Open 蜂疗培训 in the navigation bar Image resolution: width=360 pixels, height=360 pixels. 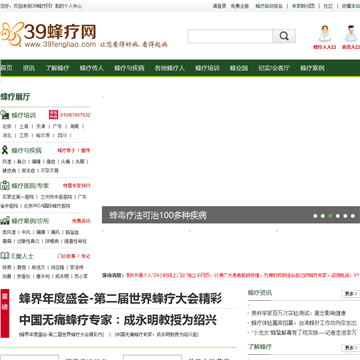coord(207,68)
